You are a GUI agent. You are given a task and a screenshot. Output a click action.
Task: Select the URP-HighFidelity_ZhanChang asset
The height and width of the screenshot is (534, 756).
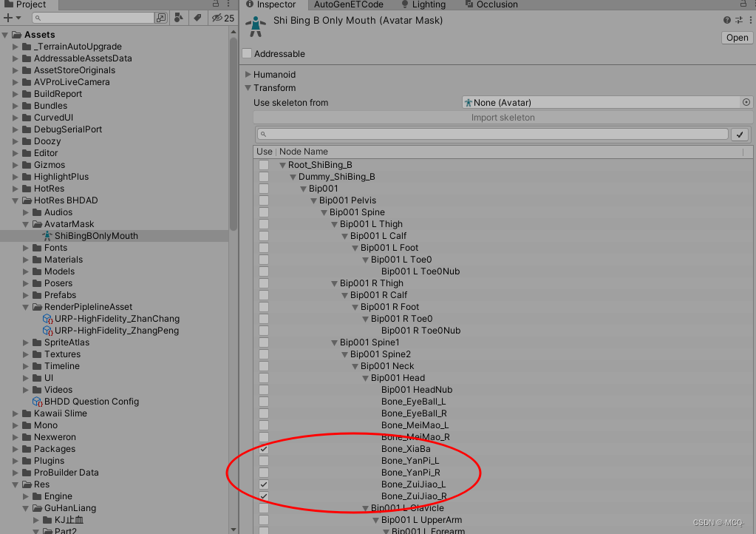coord(117,319)
